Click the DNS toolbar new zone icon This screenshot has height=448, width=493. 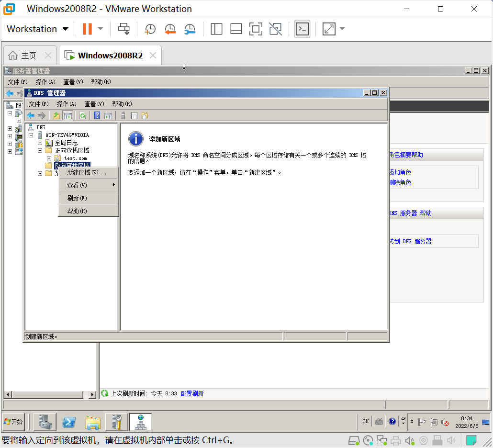[145, 116]
